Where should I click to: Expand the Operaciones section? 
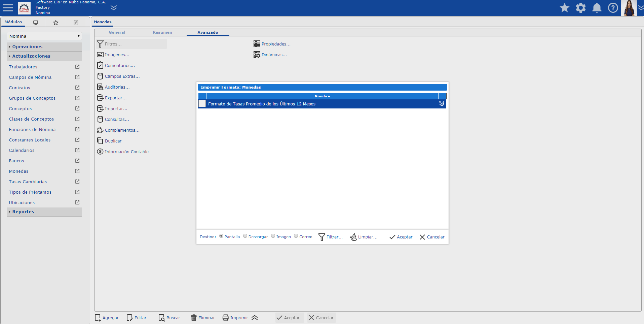[x=44, y=47]
